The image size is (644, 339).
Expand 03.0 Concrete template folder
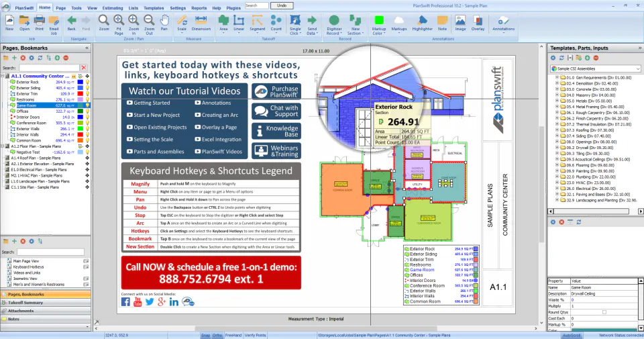click(557, 89)
